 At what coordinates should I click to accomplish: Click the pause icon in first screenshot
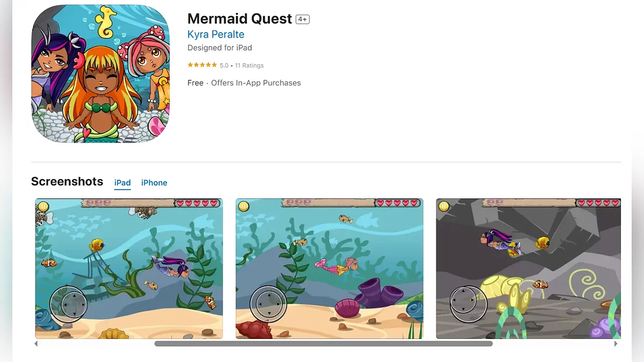43,206
